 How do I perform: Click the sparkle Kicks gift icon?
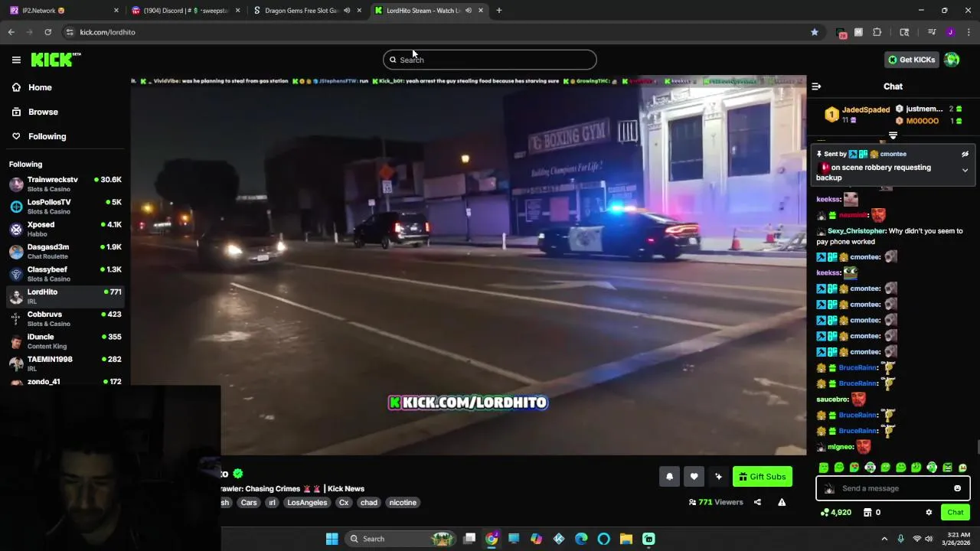click(x=718, y=477)
